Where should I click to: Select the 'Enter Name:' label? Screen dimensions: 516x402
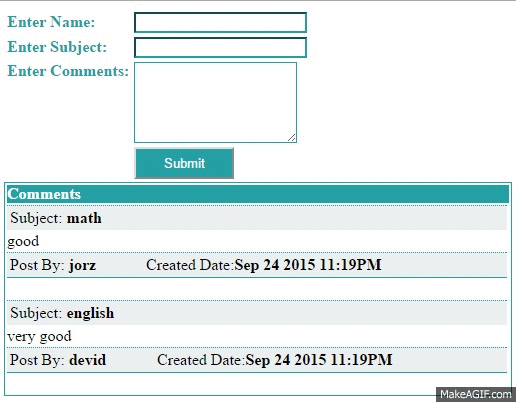point(51,22)
